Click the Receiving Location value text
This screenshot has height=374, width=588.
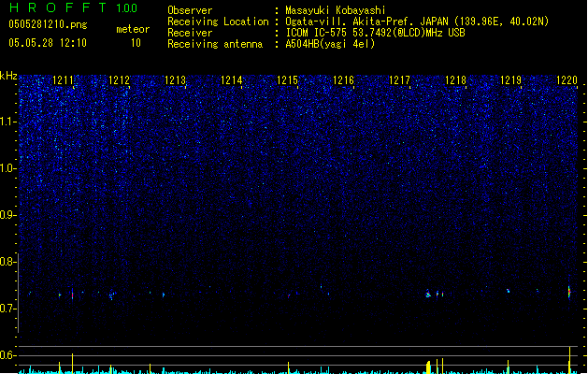[x=417, y=22]
